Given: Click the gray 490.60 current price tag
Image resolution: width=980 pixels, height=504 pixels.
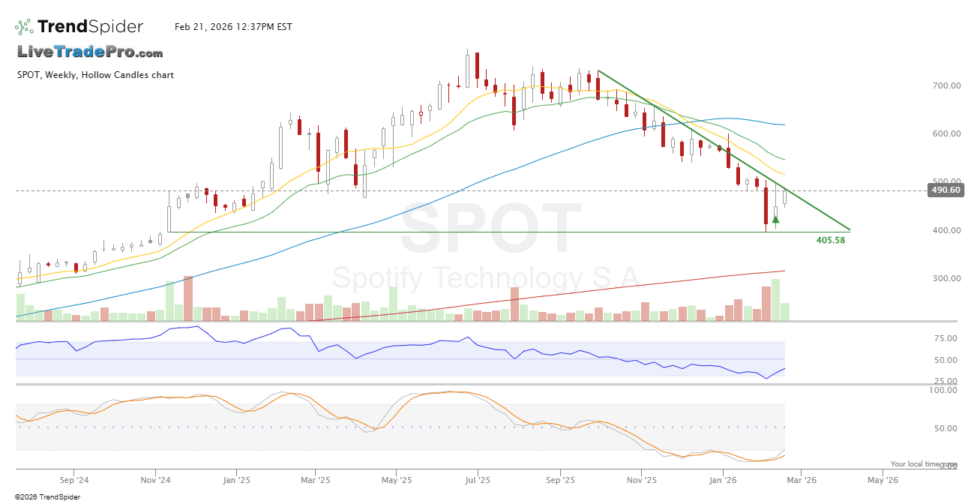Looking at the screenshot, I should (x=945, y=190).
